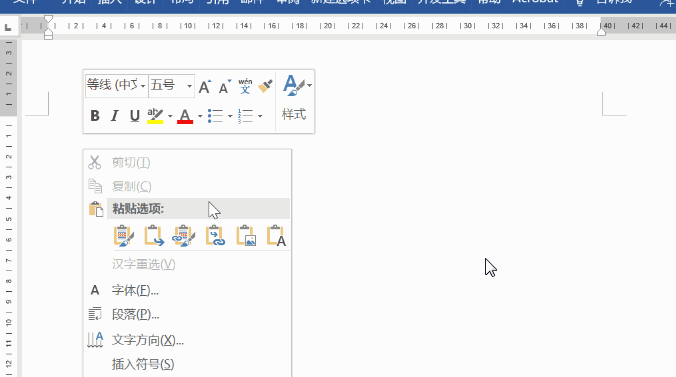
Task: Click the Decrease Font Size icon
Action: [x=225, y=86]
